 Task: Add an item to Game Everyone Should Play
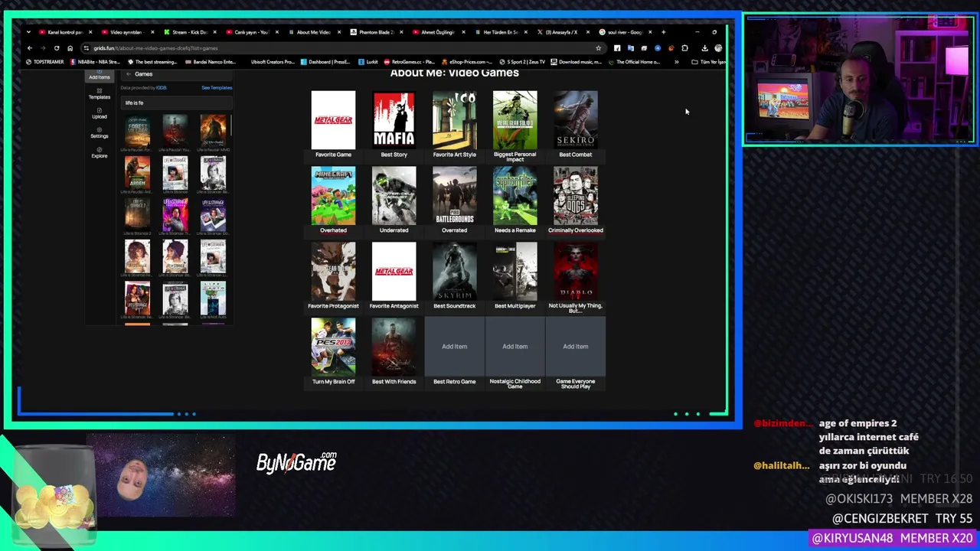click(576, 347)
